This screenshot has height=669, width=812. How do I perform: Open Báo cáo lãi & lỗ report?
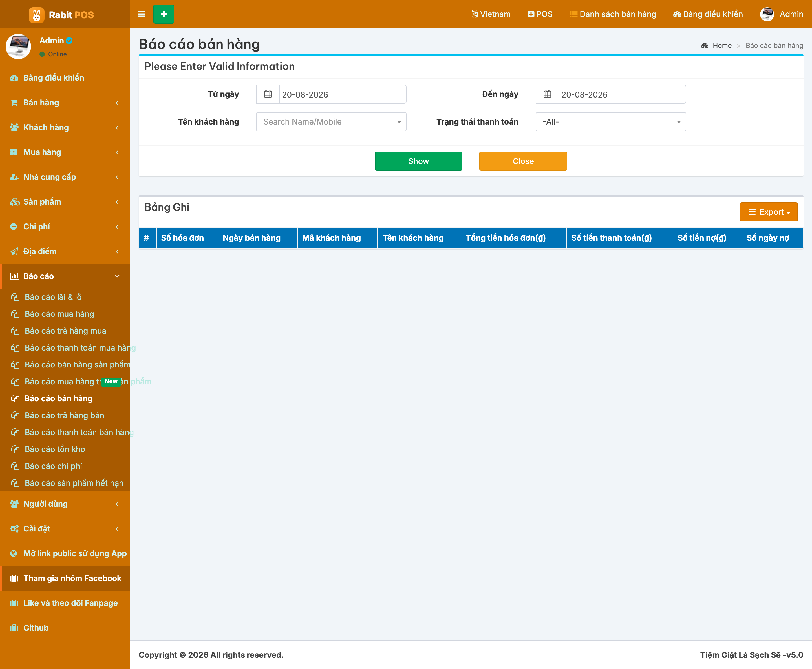[x=53, y=297]
